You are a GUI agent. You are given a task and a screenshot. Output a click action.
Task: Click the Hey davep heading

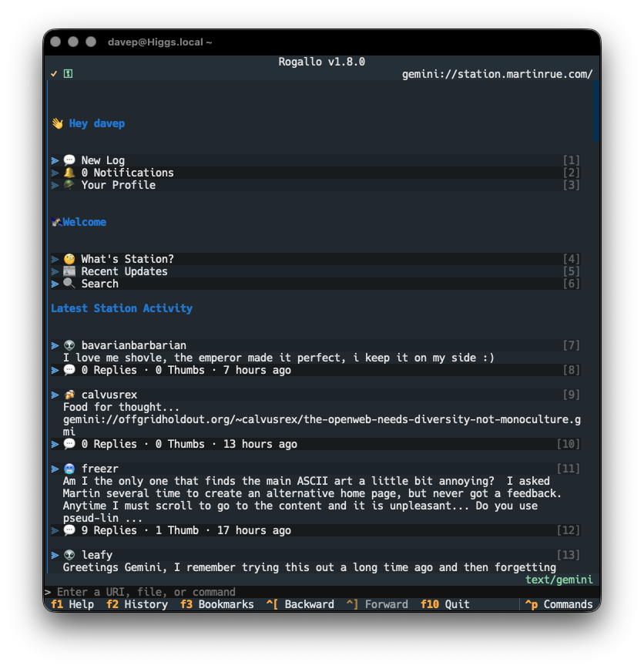click(97, 123)
